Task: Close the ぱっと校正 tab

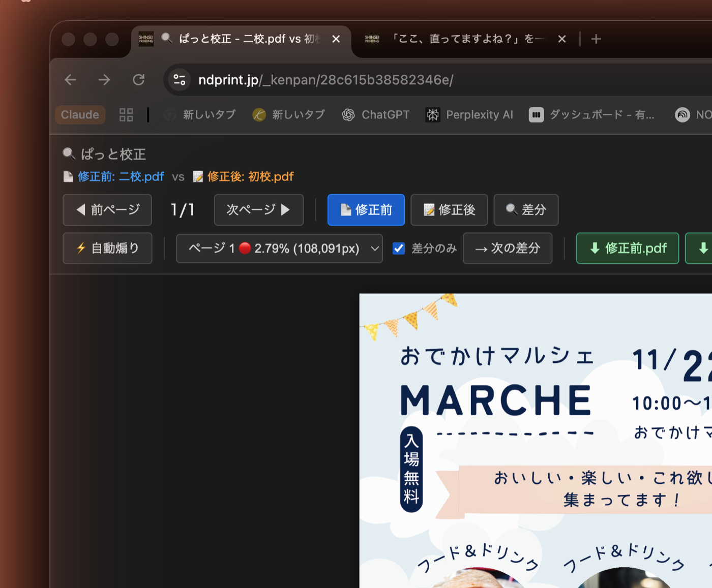Action: pos(336,39)
